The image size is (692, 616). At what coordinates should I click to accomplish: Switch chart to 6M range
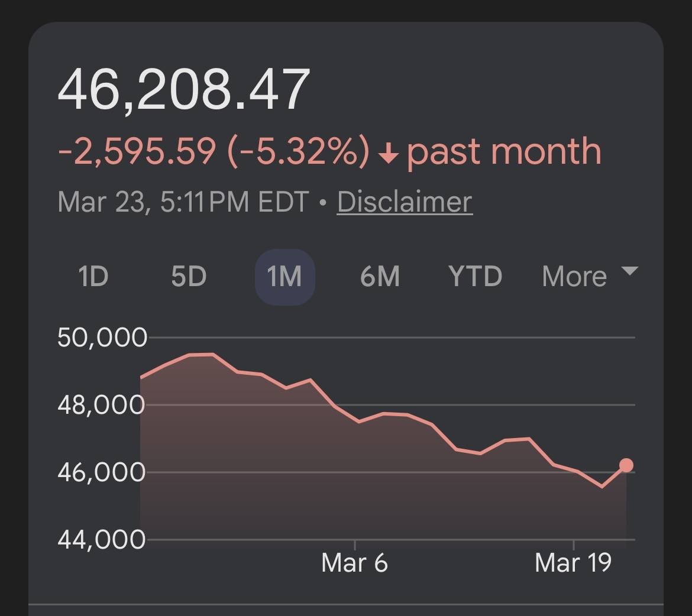[380, 277]
